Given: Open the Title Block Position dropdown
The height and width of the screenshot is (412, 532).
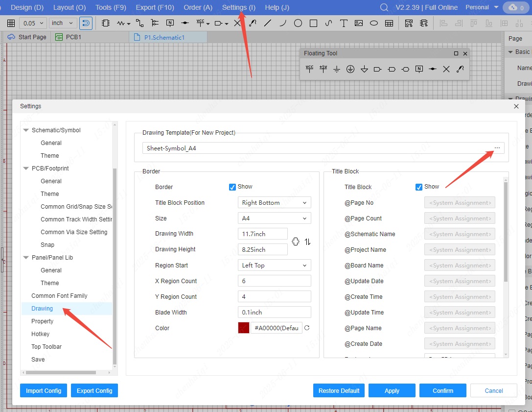Looking at the screenshot, I should (274, 203).
